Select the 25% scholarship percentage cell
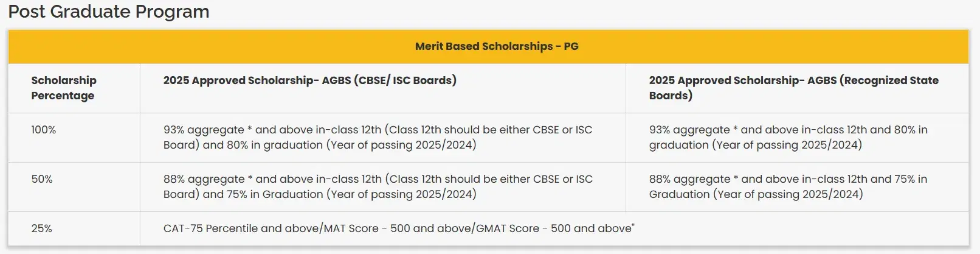The width and height of the screenshot is (980, 254). point(42,228)
